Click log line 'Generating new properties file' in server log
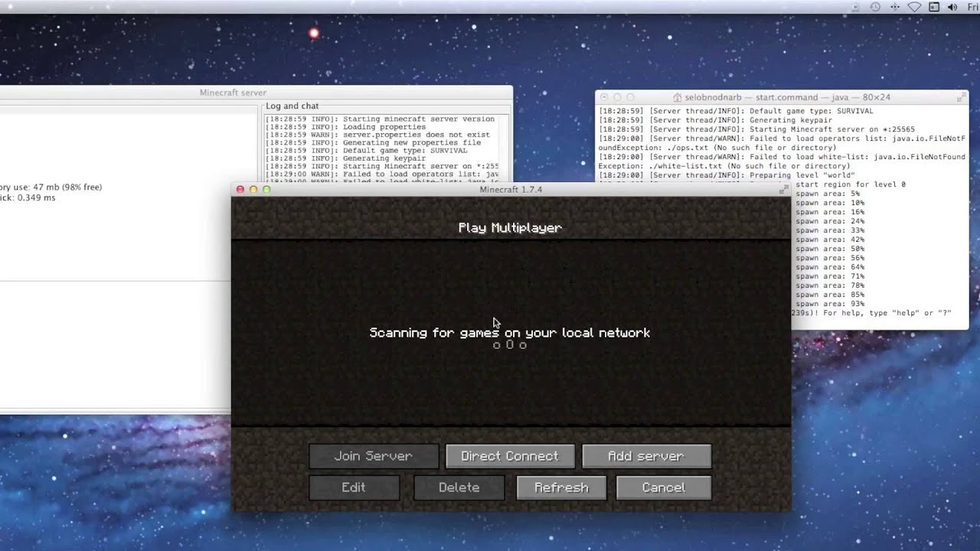 (412, 143)
